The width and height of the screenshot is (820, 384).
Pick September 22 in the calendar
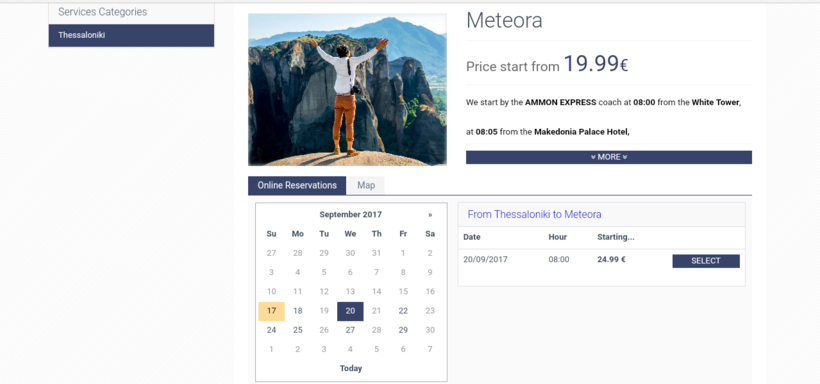[x=403, y=311]
